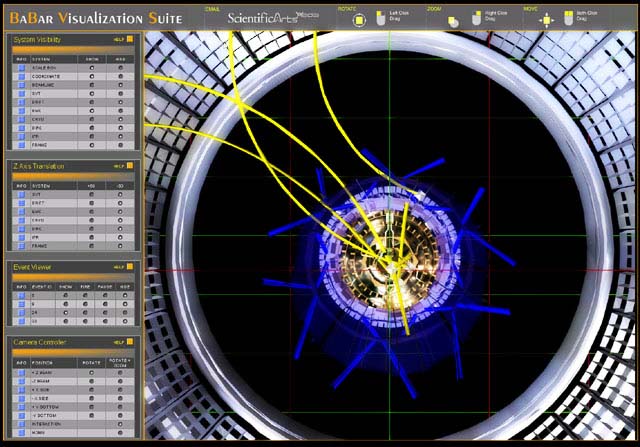Select Fire for event 9
640x447 pixels.
tap(85, 304)
